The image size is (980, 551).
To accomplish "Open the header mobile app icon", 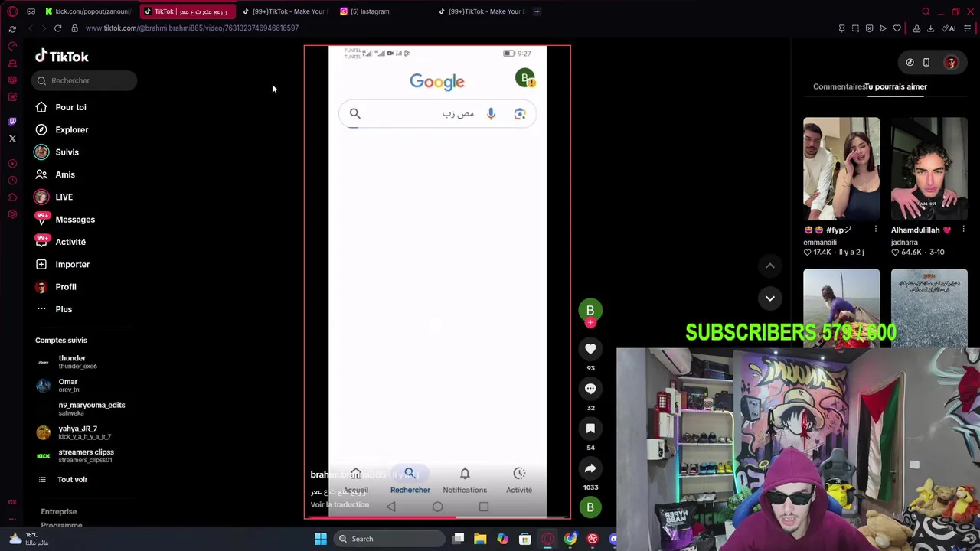I will click(x=926, y=63).
